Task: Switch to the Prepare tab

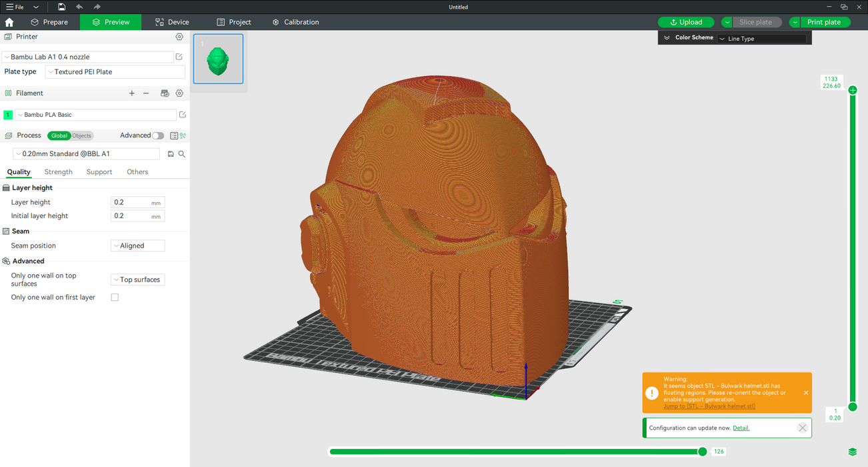Action: (x=49, y=22)
